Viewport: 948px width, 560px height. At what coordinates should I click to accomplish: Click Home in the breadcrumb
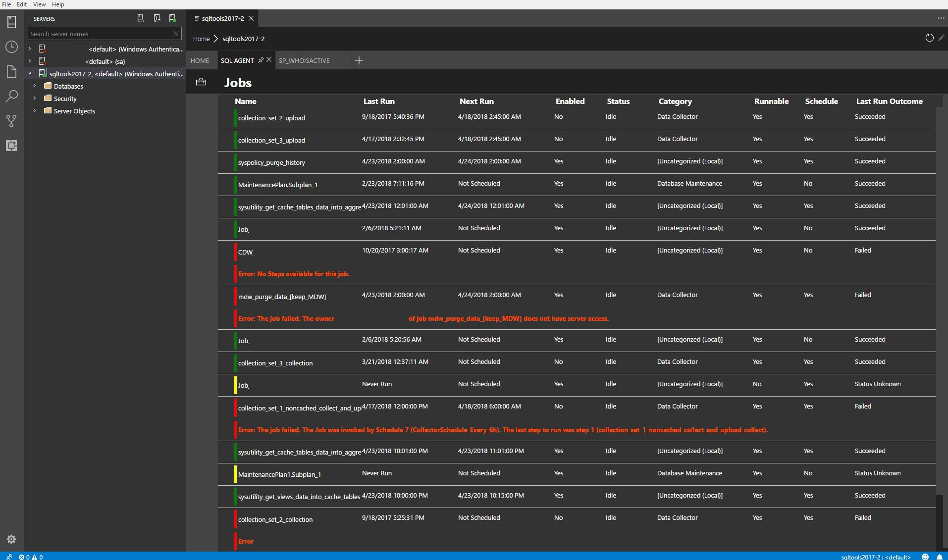click(x=201, y=39)
